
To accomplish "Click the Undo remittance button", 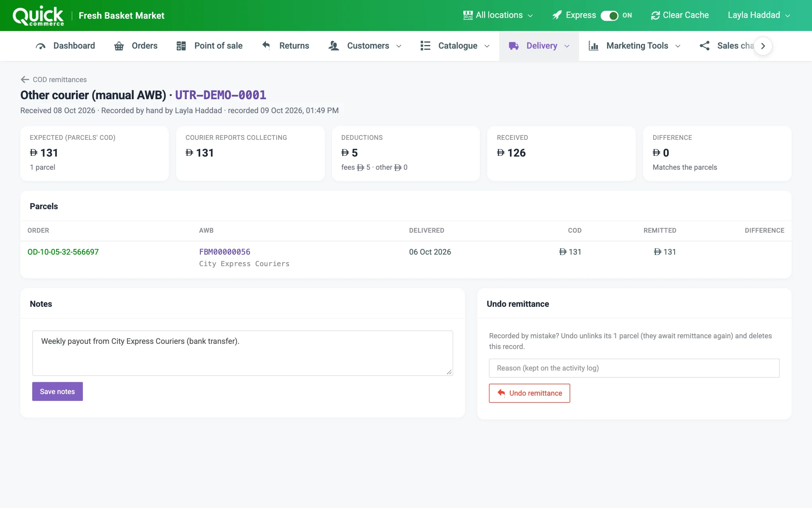I will coord(529,393).
